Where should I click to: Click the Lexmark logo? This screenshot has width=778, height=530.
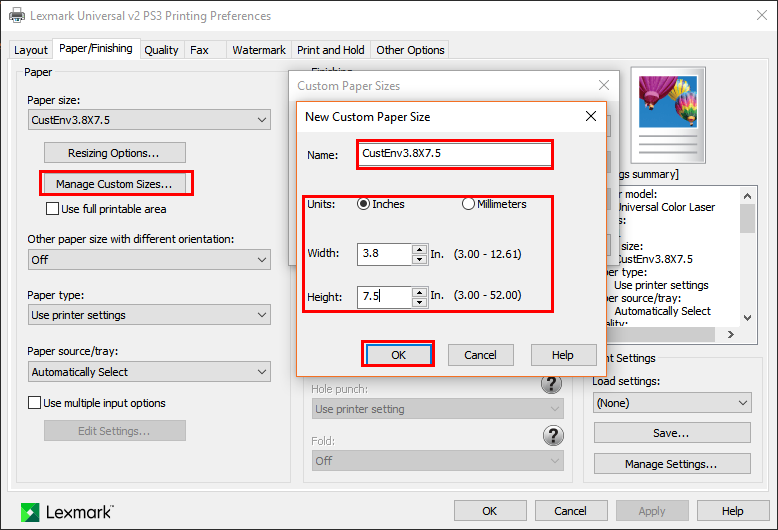(x=67, y=512)
